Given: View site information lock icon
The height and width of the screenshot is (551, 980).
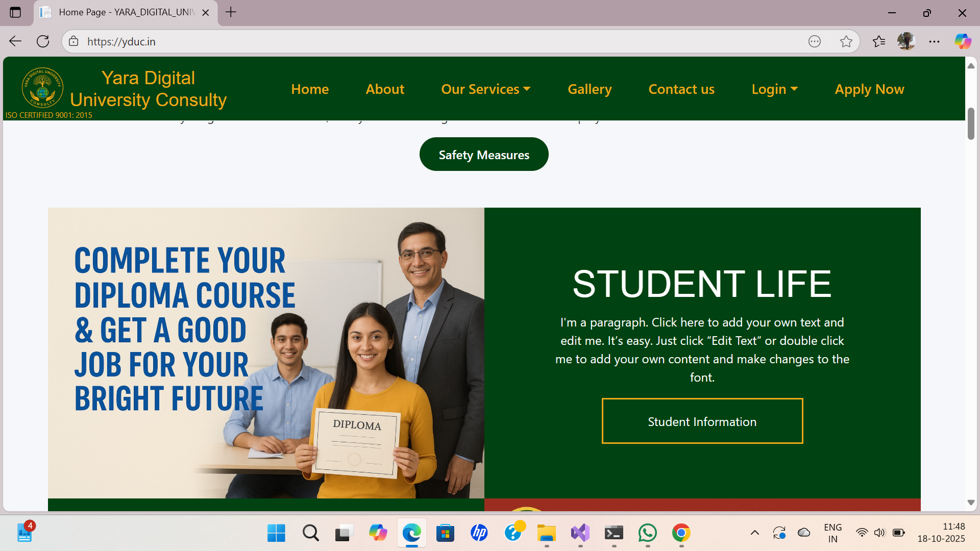Looking at the screenshot, I should coord(73,41).
